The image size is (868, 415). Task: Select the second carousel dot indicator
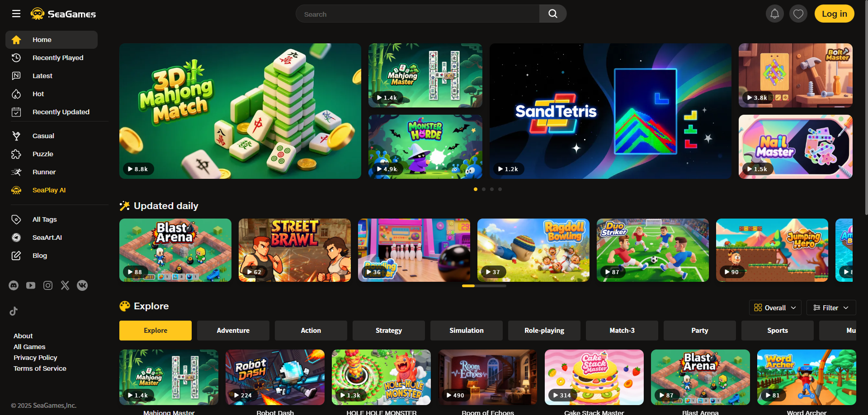(x=483, y=189)
